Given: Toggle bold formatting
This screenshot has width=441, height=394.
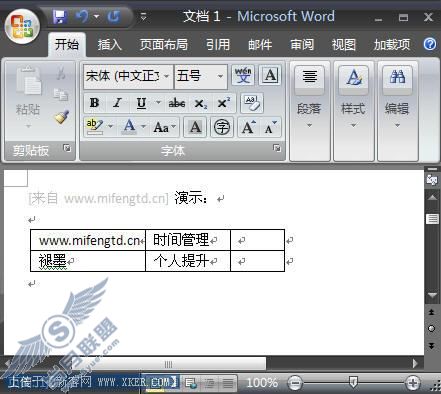Looking at the screenshot, I should tap(94, 103).
